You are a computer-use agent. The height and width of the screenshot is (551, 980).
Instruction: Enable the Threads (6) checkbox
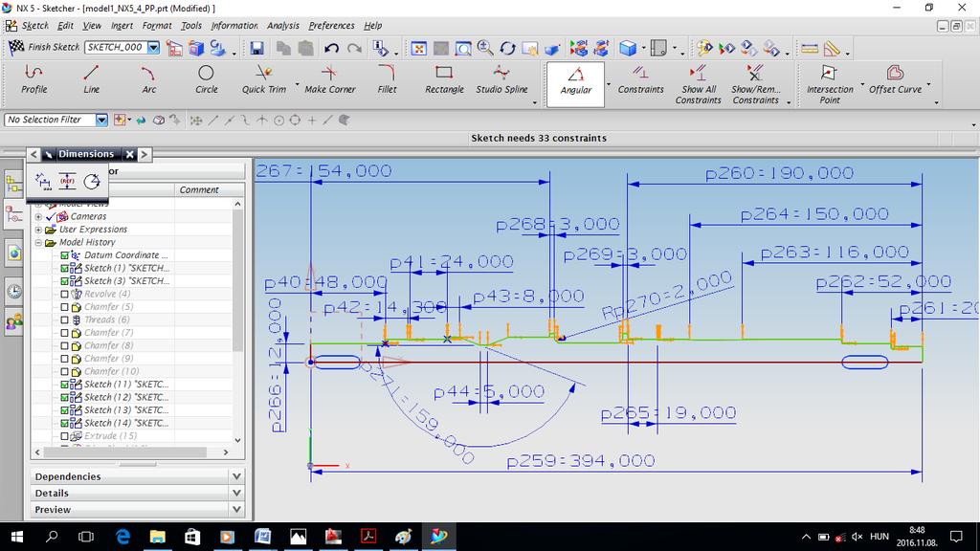click(x=64, y=320)
